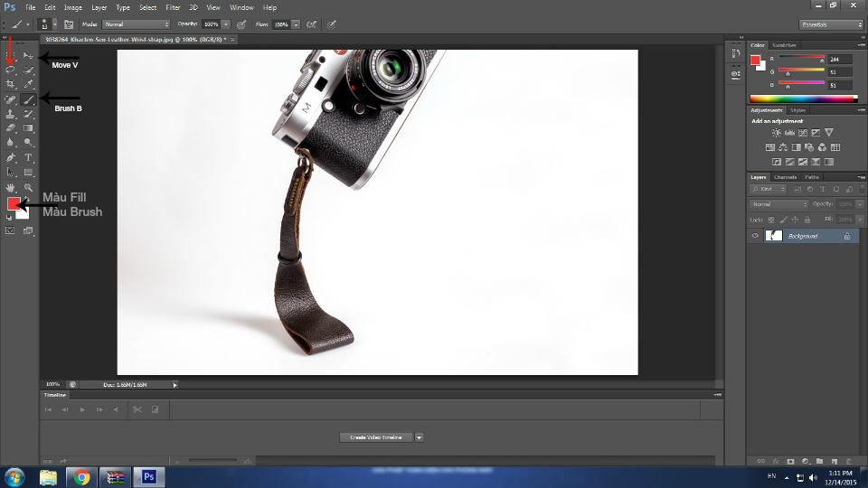Add a Channel Mixer adjustment

[x=822, y=147]
